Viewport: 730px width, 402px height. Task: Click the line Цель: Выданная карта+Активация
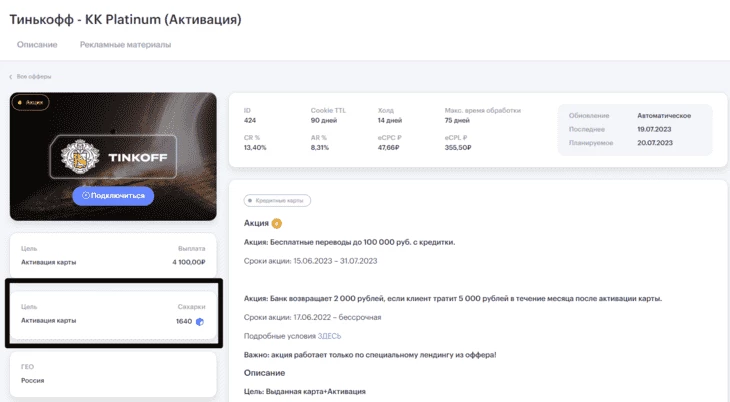pyautogui.click(x=305, y=392)
